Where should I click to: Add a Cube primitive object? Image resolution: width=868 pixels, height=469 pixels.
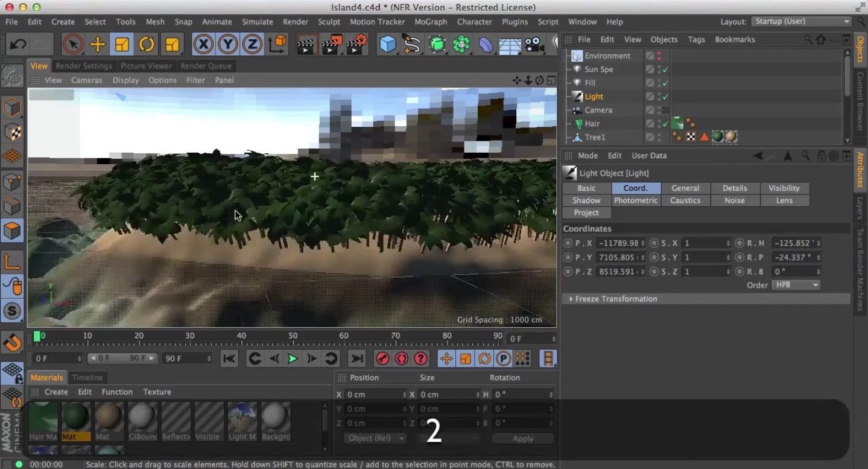(x=388, y=44)
